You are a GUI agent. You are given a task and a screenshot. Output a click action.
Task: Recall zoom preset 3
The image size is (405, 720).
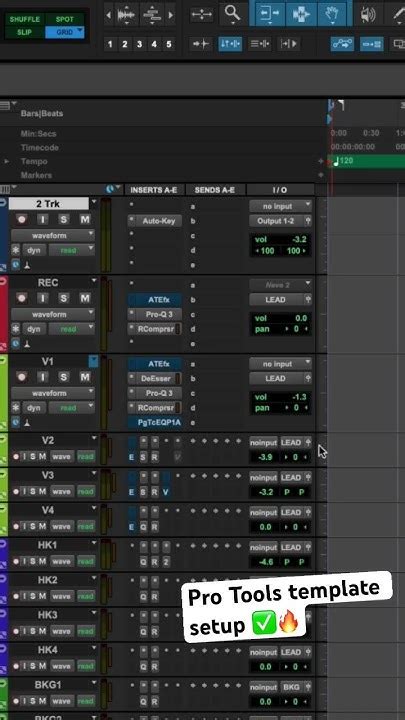139,44
